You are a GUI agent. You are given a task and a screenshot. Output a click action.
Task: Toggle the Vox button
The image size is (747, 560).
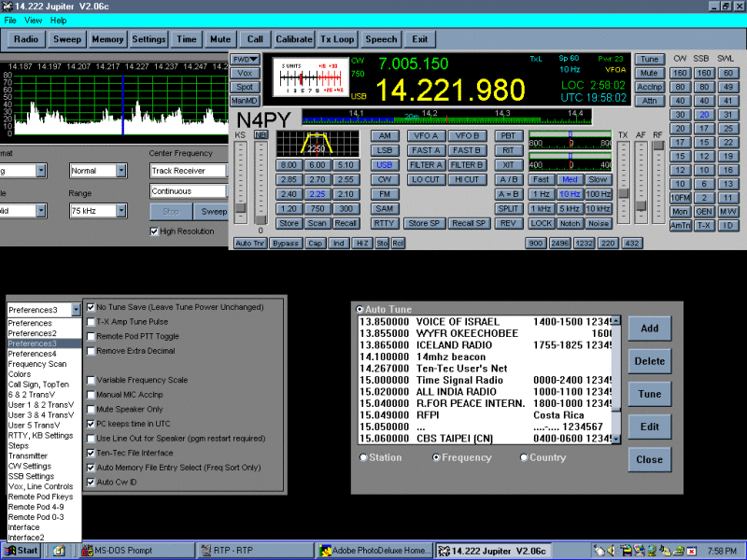click(x=245, y=74)
